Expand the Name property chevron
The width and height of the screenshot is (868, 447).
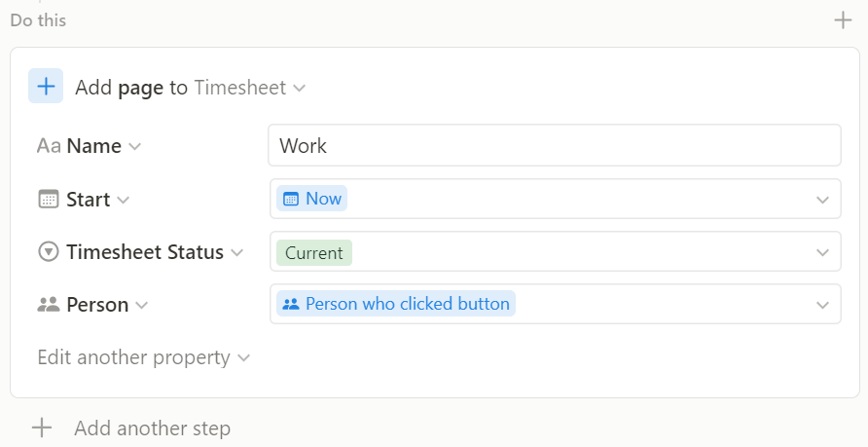click(134, 147)
